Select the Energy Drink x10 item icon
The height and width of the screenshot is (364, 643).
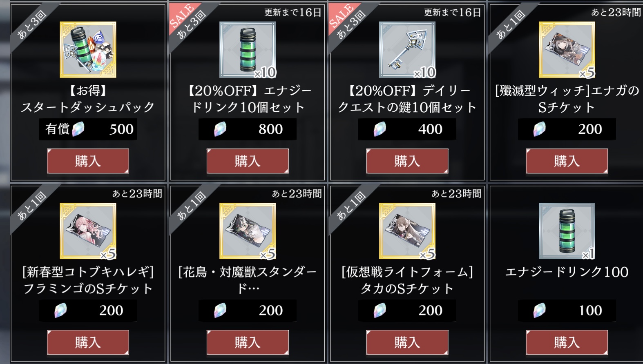pyautogui.click(x=248, y=50)
